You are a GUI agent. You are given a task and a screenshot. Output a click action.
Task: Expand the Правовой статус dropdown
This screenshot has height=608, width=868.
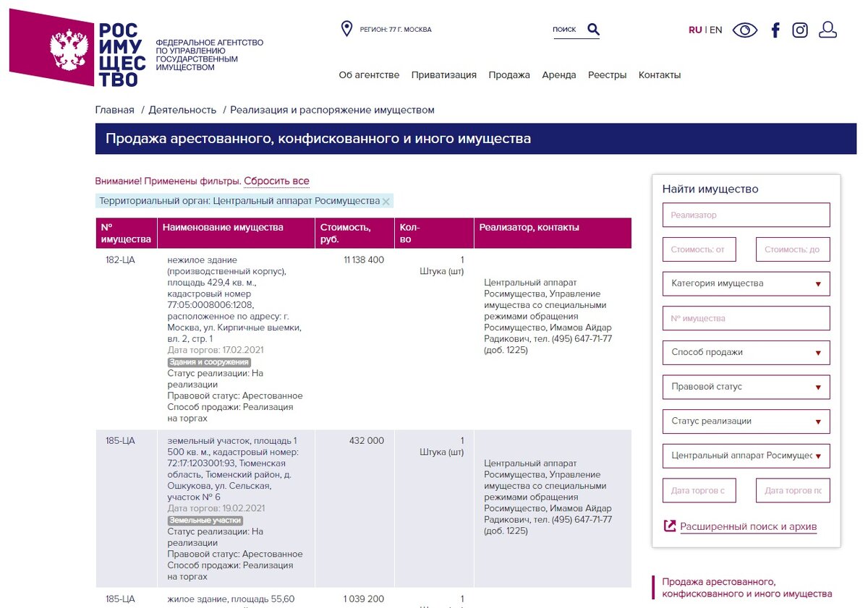click(746, 387)
